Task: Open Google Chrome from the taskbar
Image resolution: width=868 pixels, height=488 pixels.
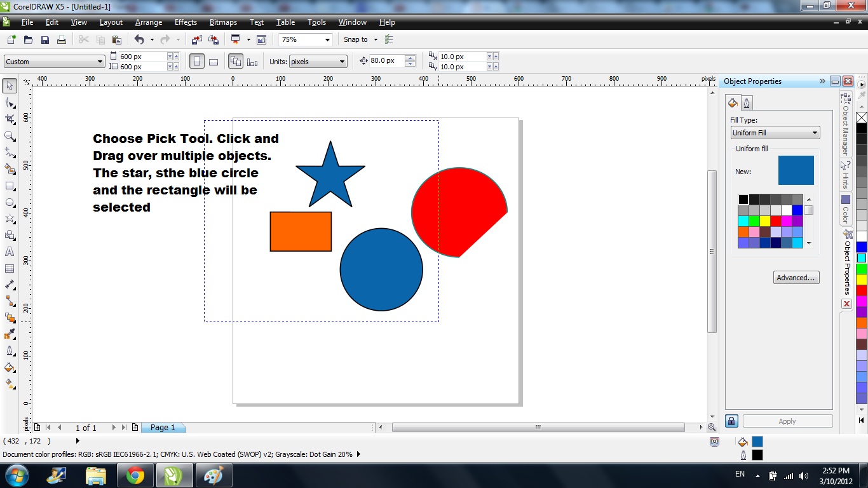Action: [x=135, y=475]
